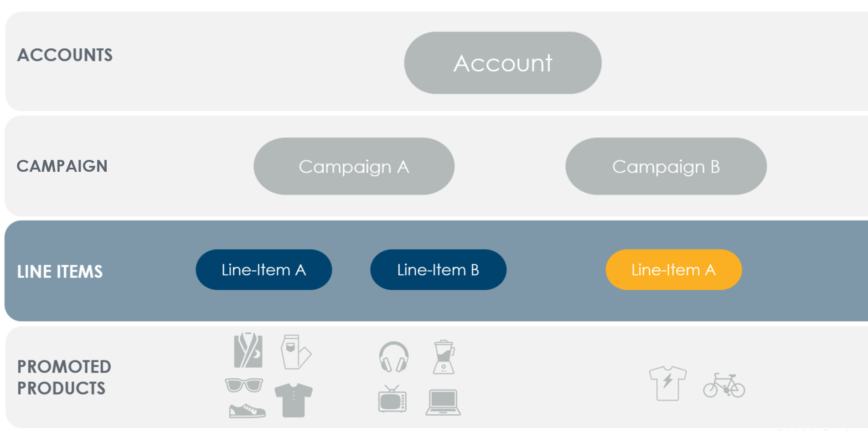Click the PROMOTED PRODUCTS row label
The height and width of the screenshot is (431, 868).
click(64, 377)
